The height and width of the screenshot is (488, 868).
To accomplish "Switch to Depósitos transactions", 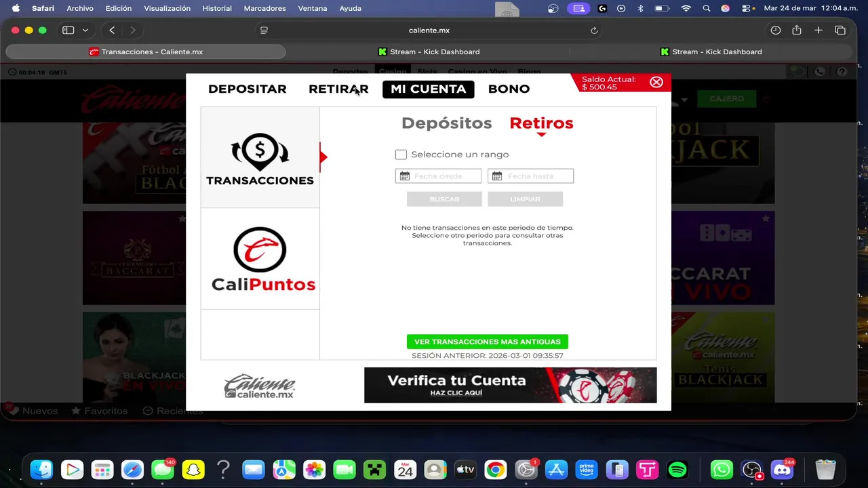I will pyautogui.click(x=446, y=123).
